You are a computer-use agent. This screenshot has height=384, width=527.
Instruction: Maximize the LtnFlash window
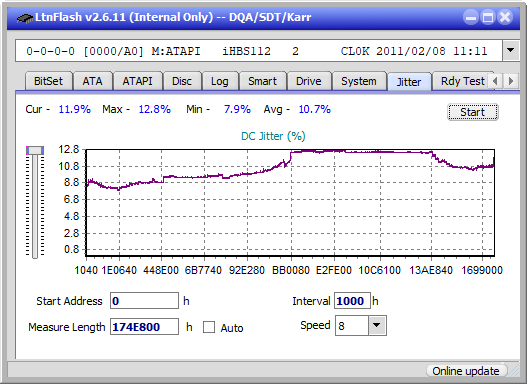pyautogui.click(x=488, y=17)
